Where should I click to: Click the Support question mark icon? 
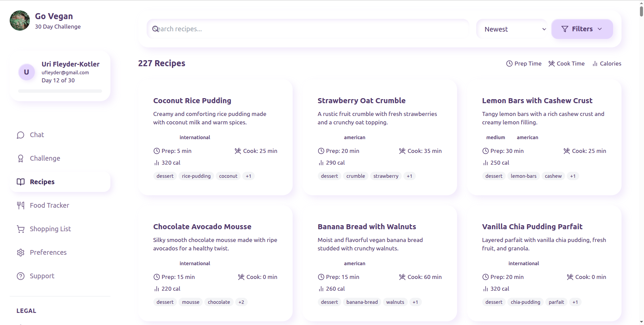click(20, 276)
